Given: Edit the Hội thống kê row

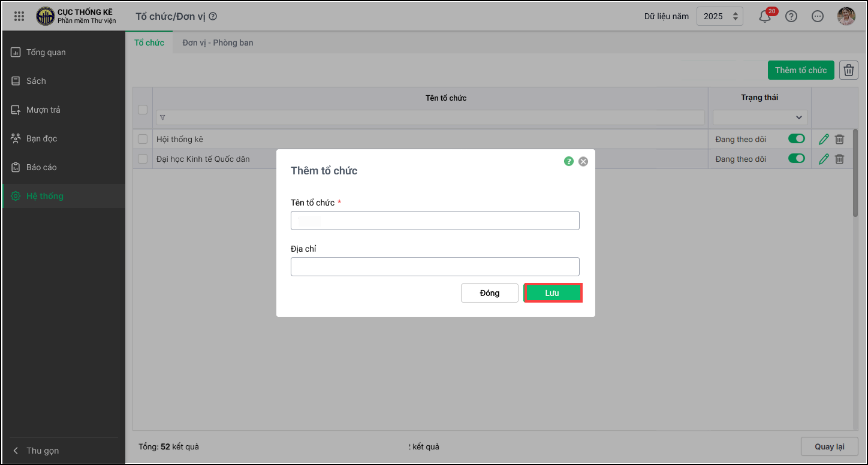Looking at the screenshot, I should tap(824, 139).
